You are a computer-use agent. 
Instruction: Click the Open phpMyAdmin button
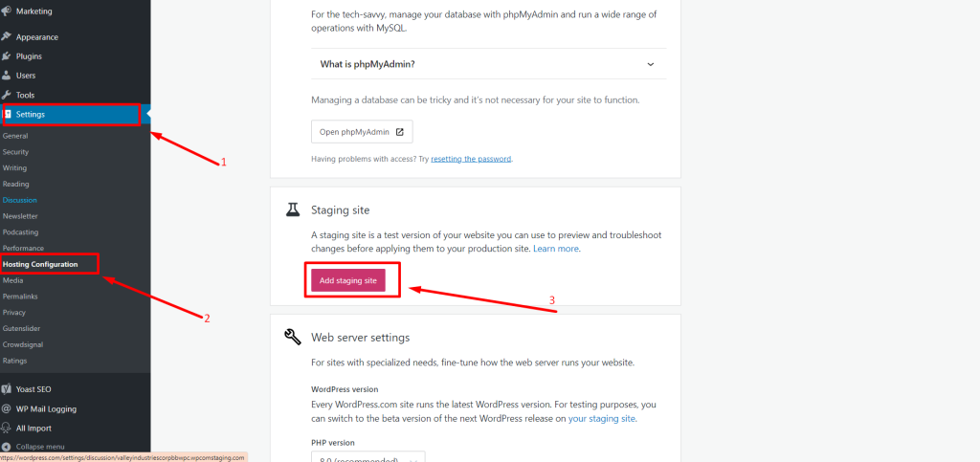[x=362, y=131]
